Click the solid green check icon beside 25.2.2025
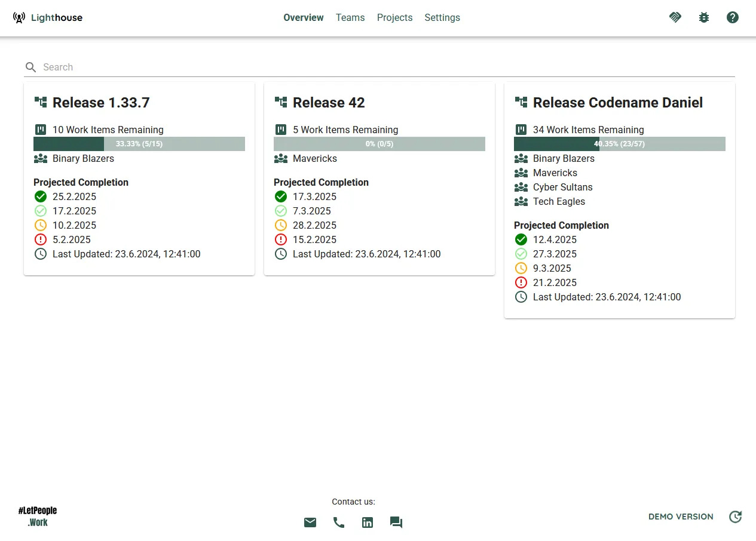756x541 pixels. (41, 196)
